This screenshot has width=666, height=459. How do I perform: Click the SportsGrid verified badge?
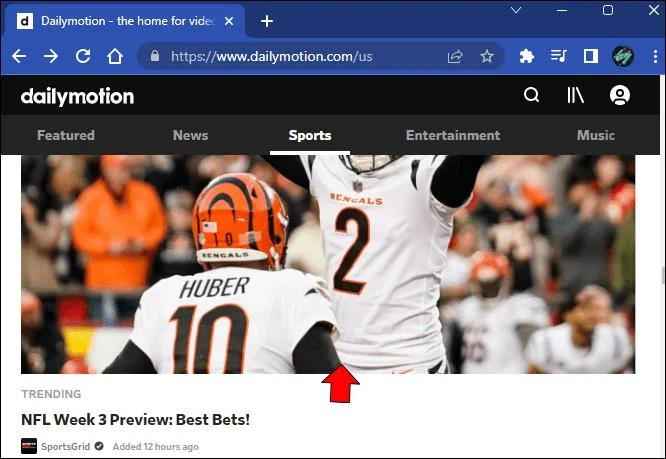point(99,446)
